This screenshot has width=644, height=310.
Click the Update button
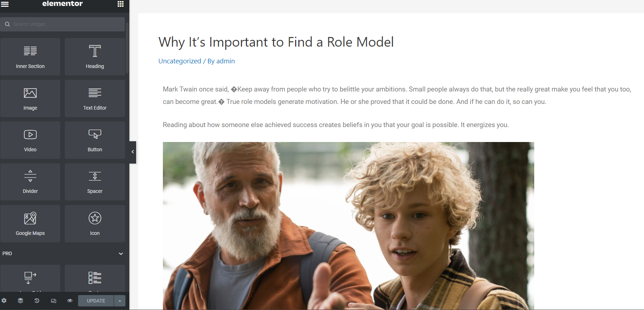(96, 301)
